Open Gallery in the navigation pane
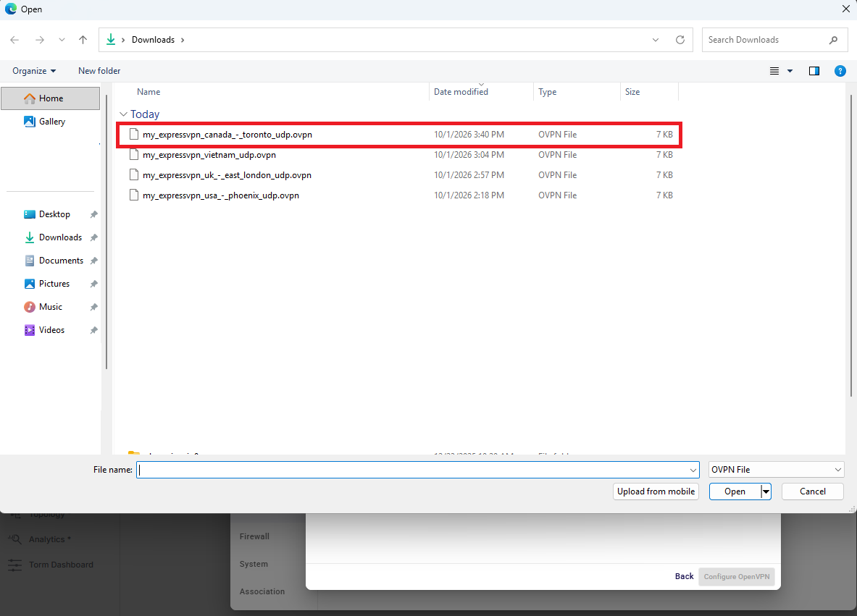 [50, 121]
